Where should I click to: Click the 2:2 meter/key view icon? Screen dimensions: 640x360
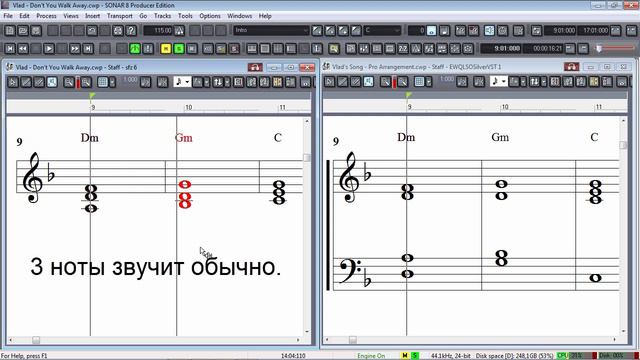coord(403,49)
